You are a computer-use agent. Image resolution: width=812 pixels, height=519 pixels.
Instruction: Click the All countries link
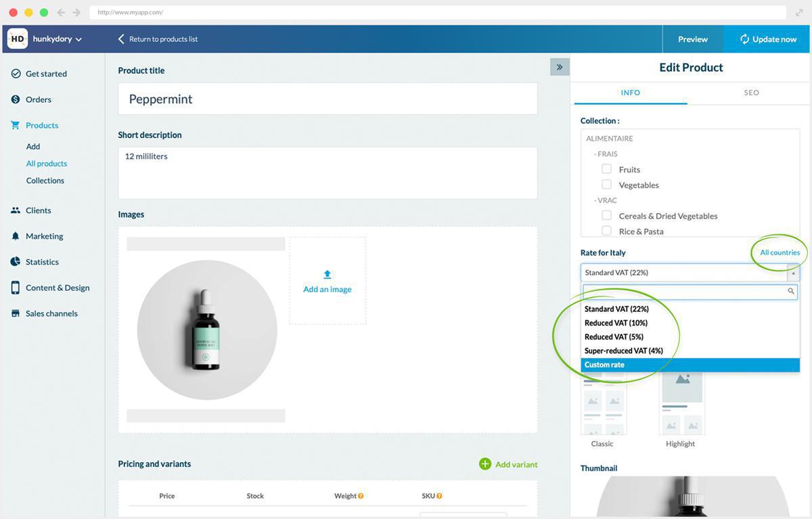click(780, 252)
